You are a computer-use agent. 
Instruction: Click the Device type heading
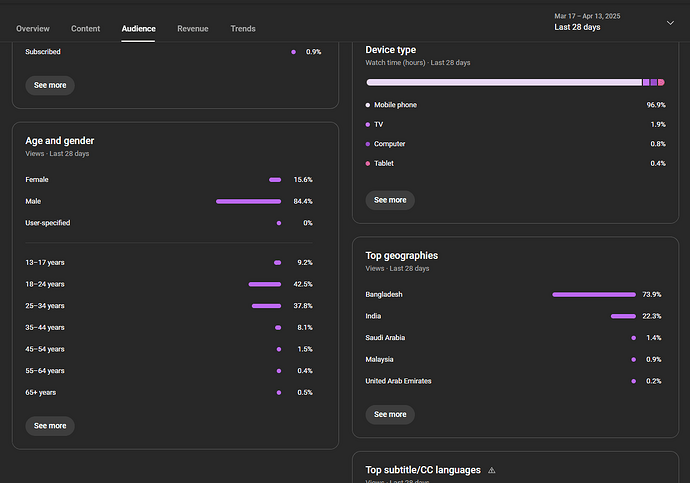tap(390, 50)
